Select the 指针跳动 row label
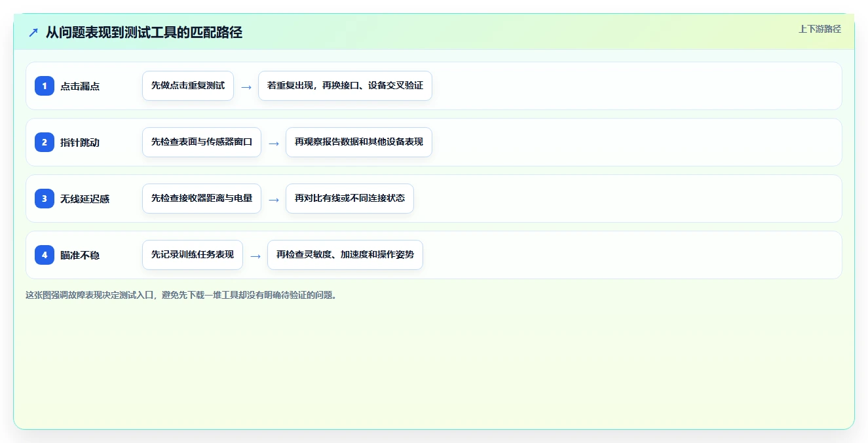868x443 pixels. (80, 142)
